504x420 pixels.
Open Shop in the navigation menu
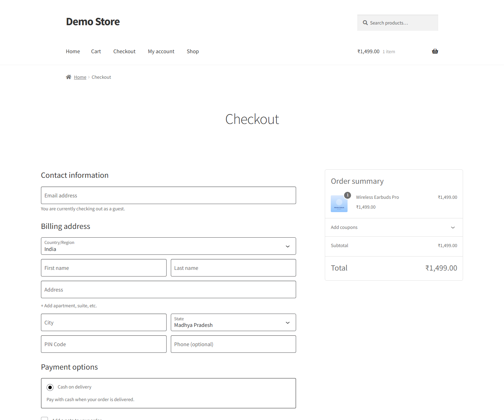click(192, 51)
